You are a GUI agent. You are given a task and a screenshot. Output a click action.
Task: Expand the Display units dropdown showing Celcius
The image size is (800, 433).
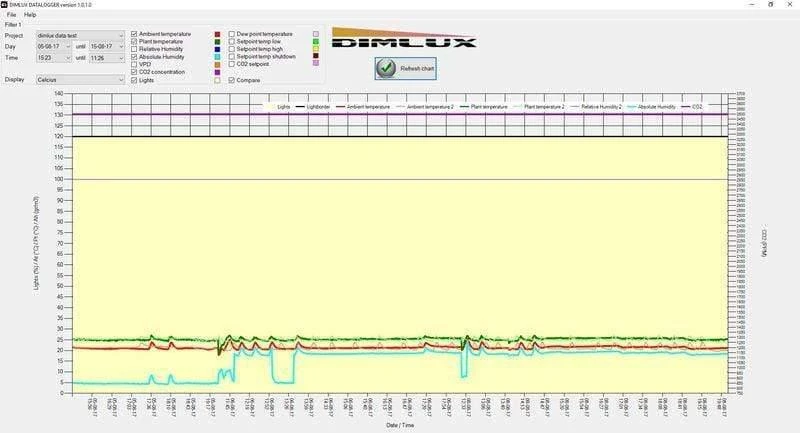(x=121, y=79)
